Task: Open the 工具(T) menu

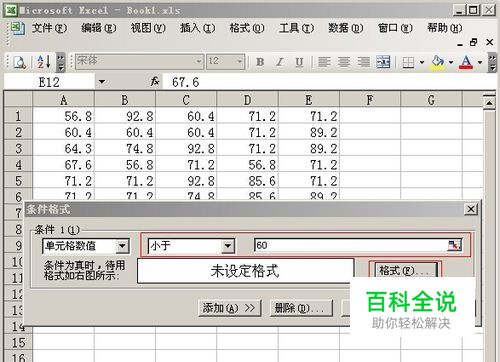Action: pos(296,28)
